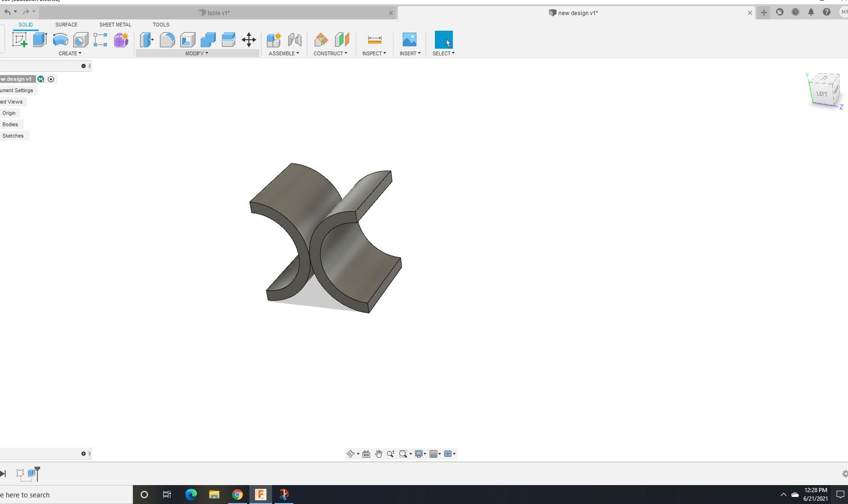This screenshot has width=848, height=504.
Task: Switch to the SURFACE ribbon tab
Action: click(66, 25)
